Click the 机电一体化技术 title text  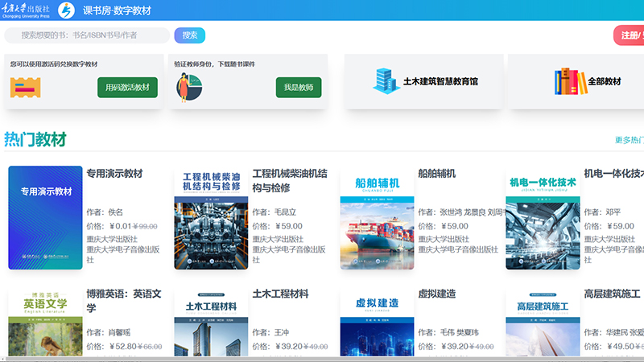pyautogui.click(x=614, y=174)
